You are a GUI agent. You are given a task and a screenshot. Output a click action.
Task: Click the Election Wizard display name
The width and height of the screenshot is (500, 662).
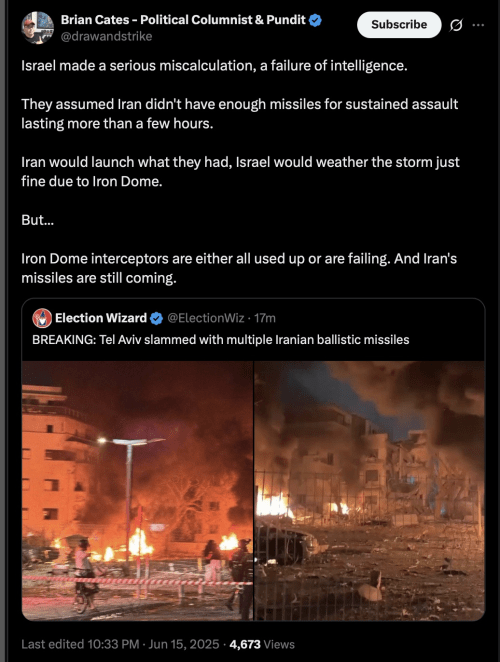101,318
